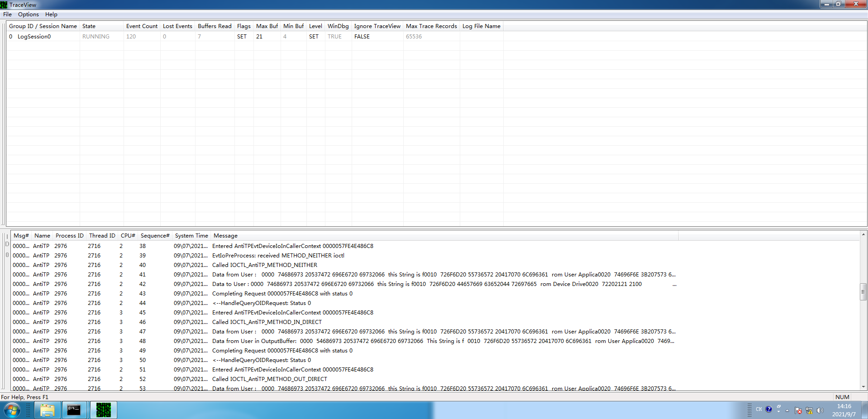Open the volume control from the system tray
The image size is (868, 419).
[x=820, y=410]
